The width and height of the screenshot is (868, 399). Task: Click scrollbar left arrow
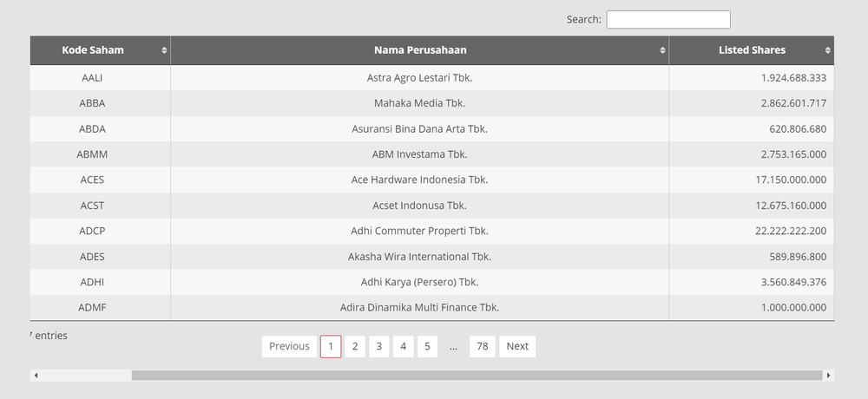pyautogui.click(x=36, y=376)
